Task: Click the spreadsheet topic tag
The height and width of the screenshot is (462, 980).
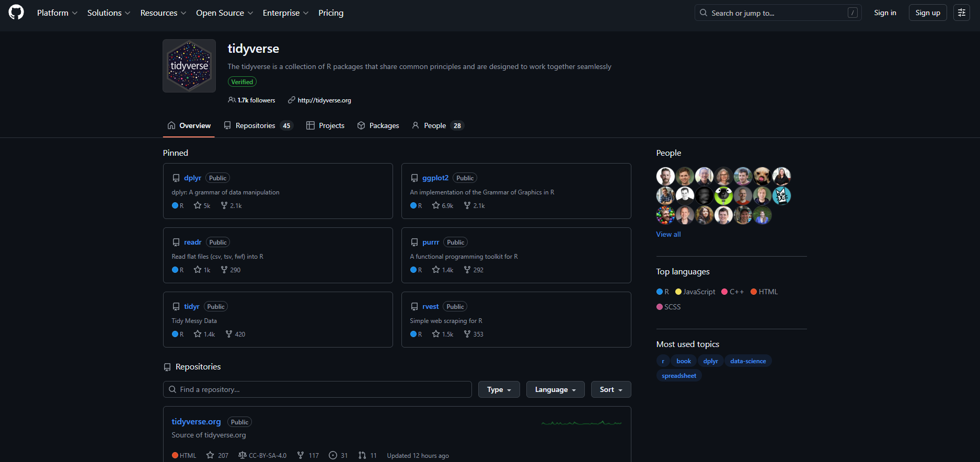Action: [679, 376]
